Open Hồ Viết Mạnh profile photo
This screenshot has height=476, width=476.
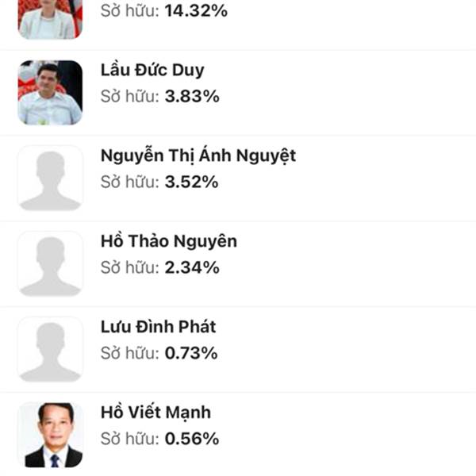click(50, 435)
